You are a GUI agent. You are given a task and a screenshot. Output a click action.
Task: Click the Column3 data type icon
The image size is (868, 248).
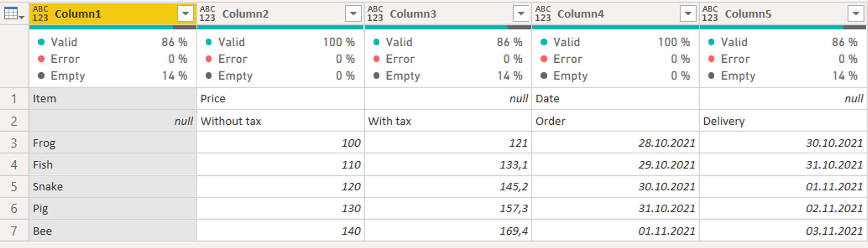[x=375, y=14]
